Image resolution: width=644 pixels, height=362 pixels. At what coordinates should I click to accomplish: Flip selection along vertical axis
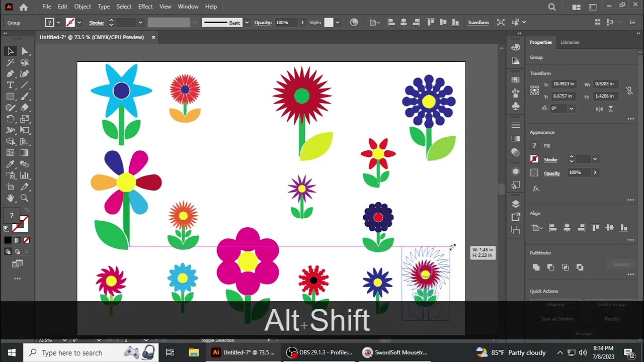pyautogui.click(x=611, y=109)
